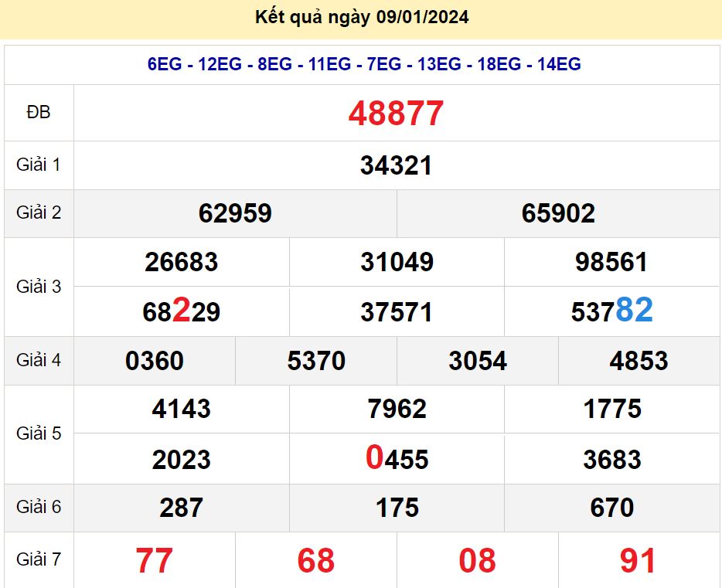
Task: Click Giải 7 number 91
Action: click(639, 560)
